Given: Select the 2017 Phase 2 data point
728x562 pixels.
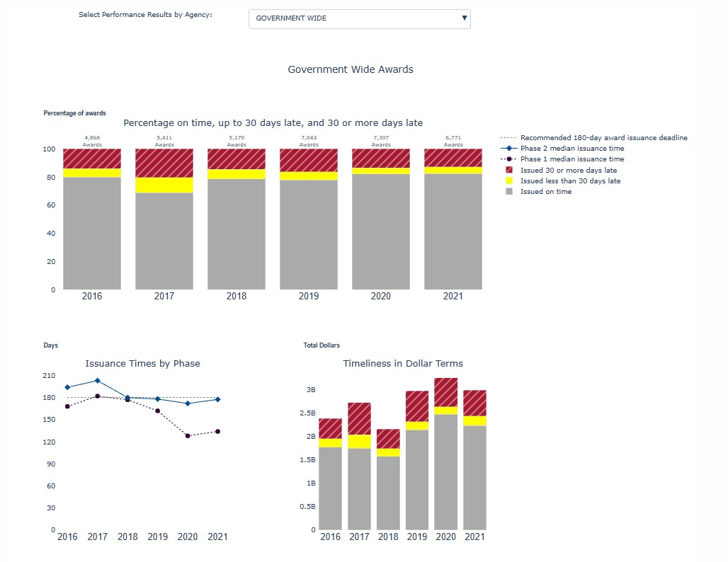Looking at the screenshot, I should click(98, 381).
